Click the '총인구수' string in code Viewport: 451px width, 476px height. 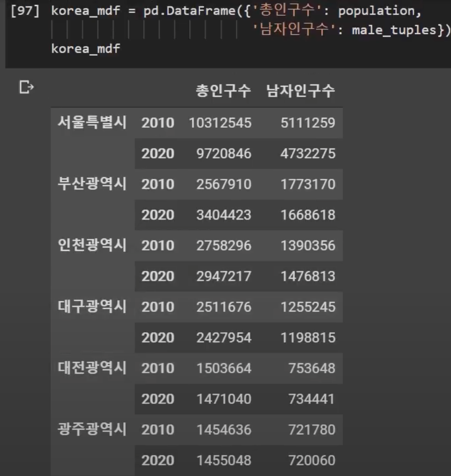click(x=287, y=10)
